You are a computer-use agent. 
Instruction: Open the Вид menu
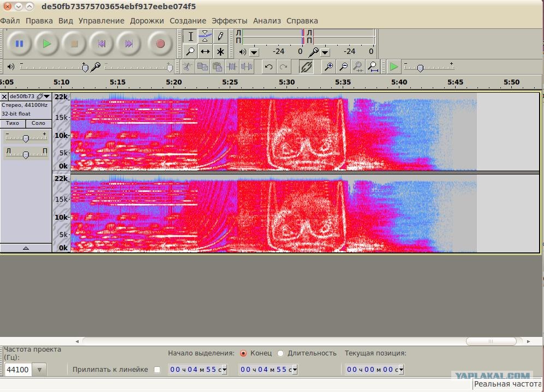(x=65, y=21)
